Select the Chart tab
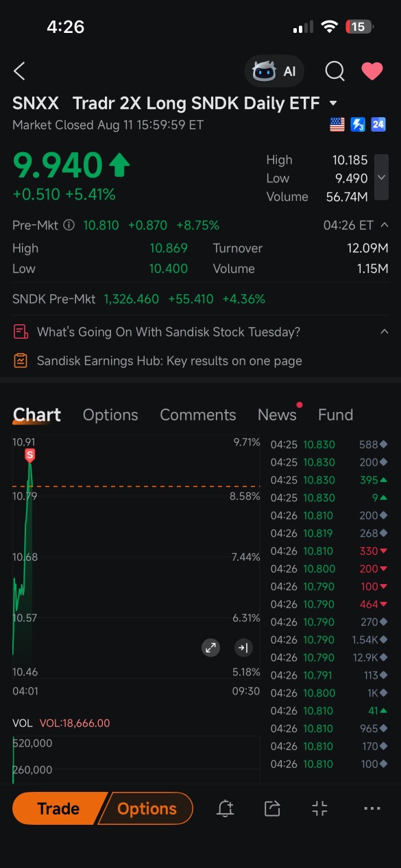This screenshot has height=868, width=401. pos(37,415)
